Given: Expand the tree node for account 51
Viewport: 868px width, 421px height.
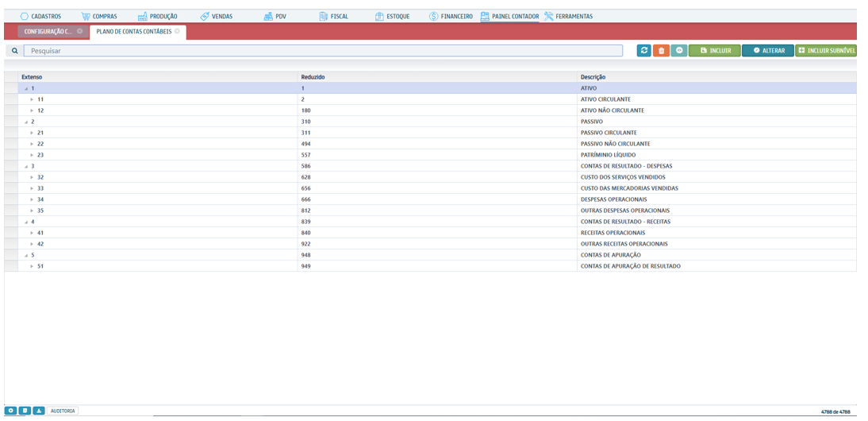Looking at the screenshot, I should [32, 266].
